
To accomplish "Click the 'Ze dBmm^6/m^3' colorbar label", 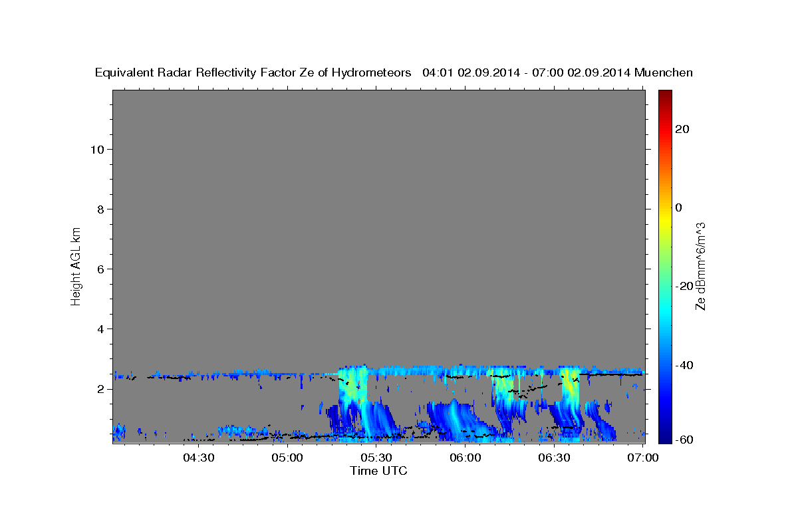I will click(700, 266).
